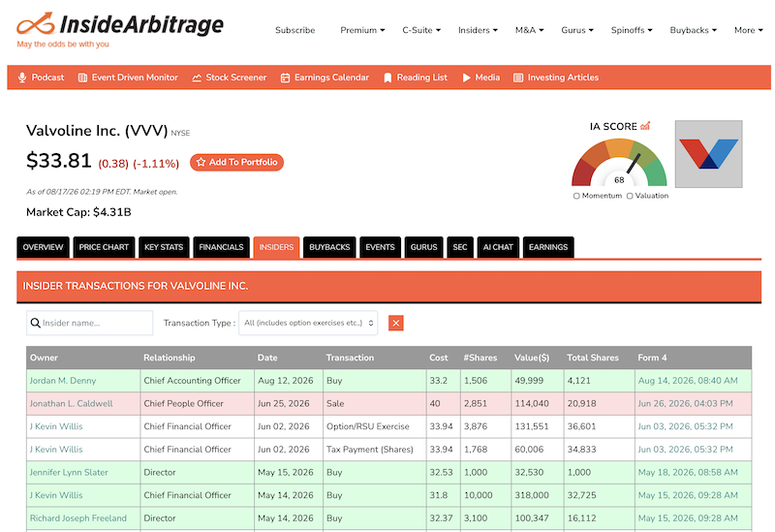Select the Insiders tab

coord(276,247)
